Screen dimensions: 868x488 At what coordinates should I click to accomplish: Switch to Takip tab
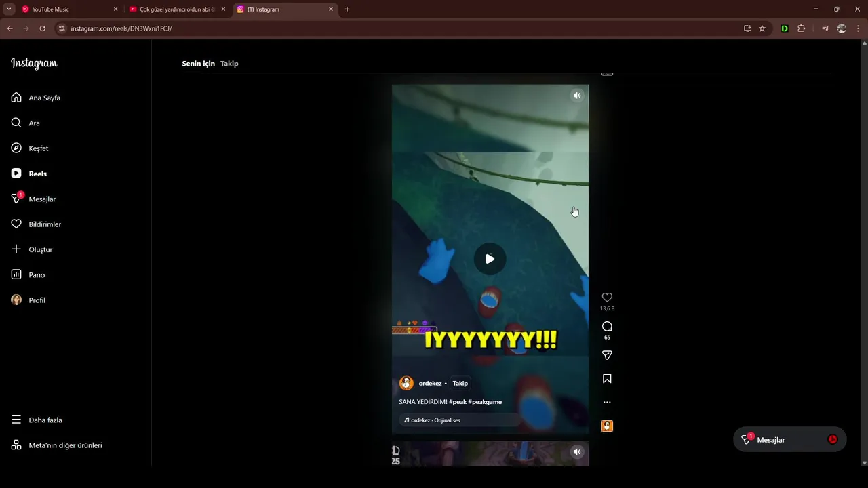click(x=229, y=64)
